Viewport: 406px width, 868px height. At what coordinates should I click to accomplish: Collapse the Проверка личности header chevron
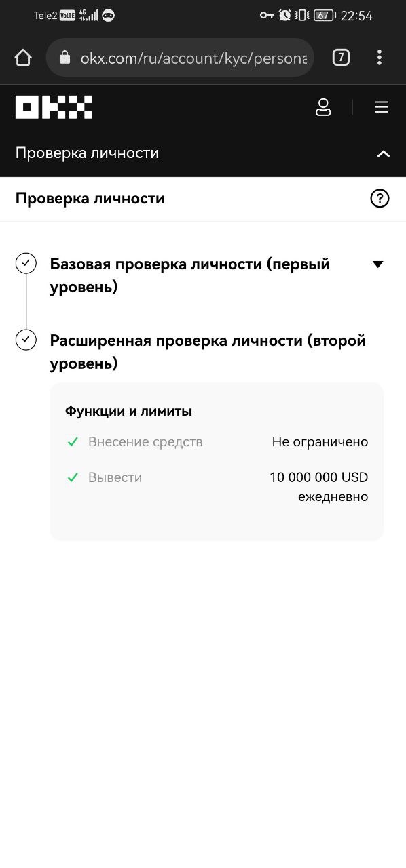(384, 153)
